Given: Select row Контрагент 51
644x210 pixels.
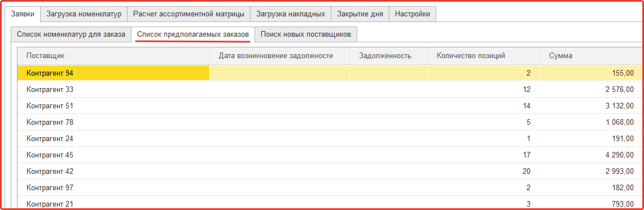Looking at the screenshot, I should 330,106.
